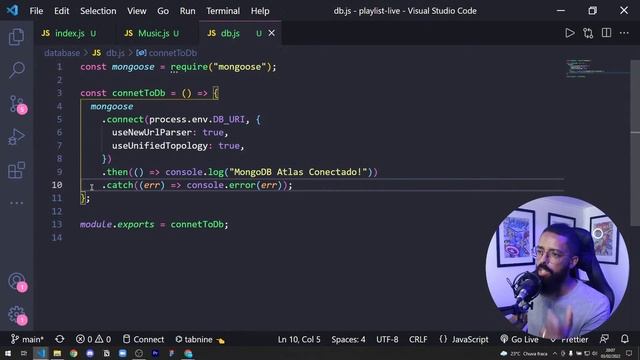Open changes compare icon in editor toolbar
The image size is (640, 360).
(x=588, y=33)
